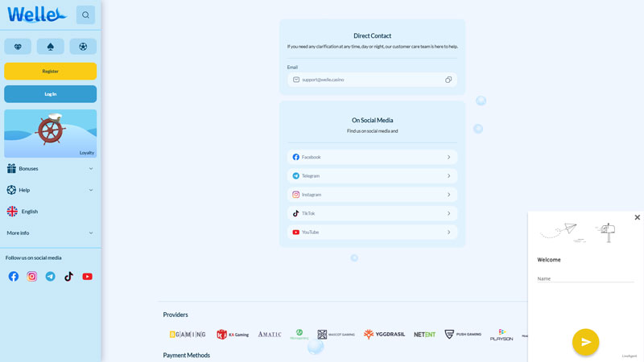This screenshot has width=644, height=362.
Task: Open the YouTube row in social list
Action: coord(372,232)
